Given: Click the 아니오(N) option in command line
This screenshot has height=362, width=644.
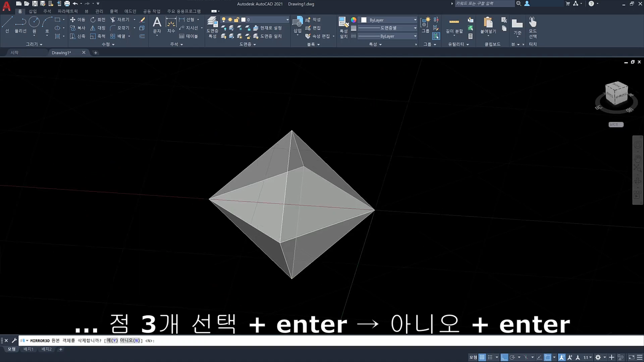Looking at the screenshot, I should click(130, 341).
